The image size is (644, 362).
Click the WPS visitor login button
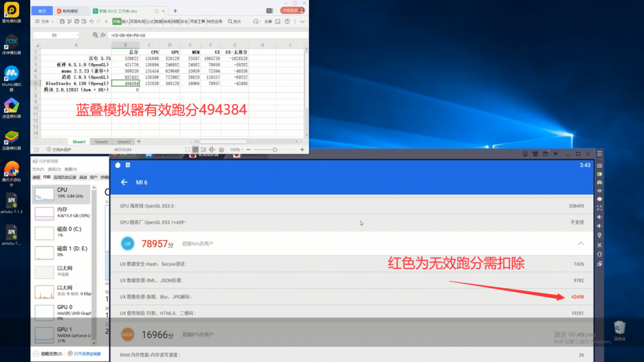tap(292, 10)
